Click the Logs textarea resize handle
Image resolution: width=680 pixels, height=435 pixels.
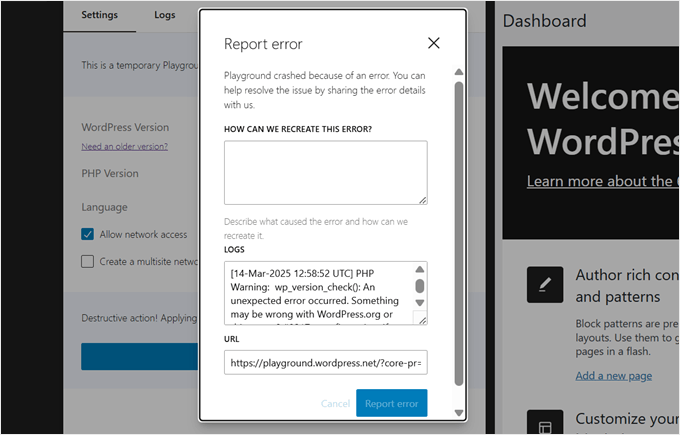click(x=422, y=320)
